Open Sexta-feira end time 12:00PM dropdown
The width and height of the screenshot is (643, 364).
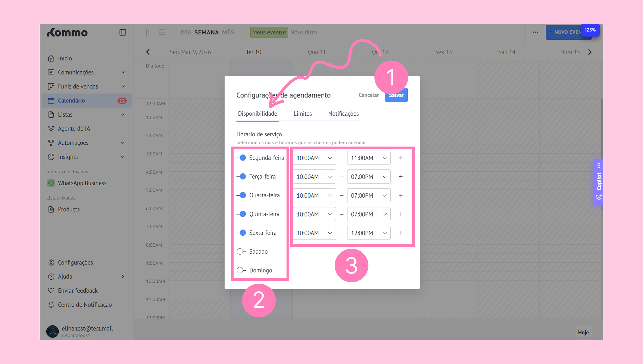click(x=369, y=233)
